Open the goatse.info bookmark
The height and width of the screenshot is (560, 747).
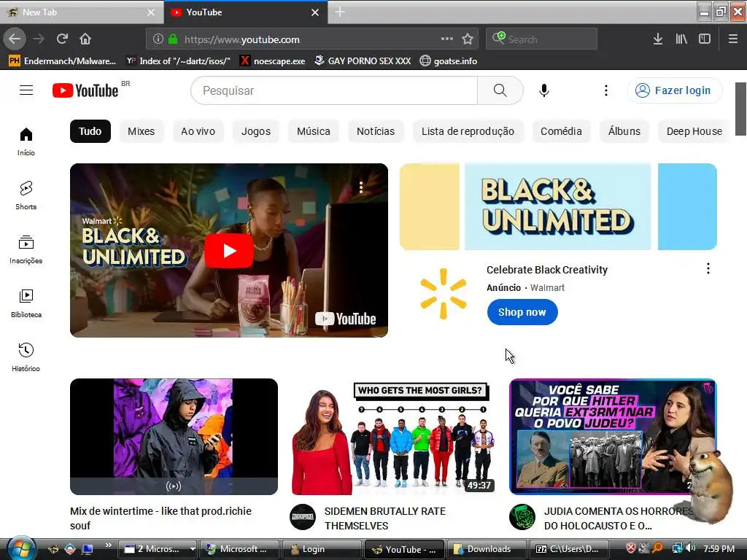coord(449,61)
